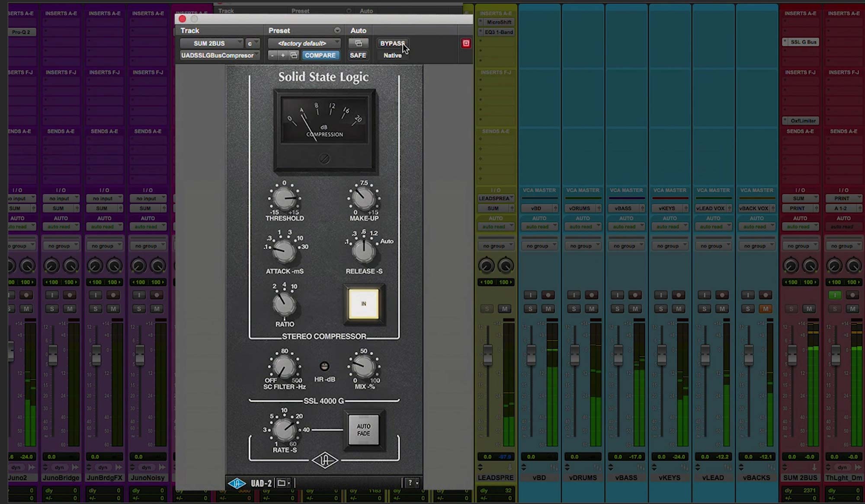
Task: Enable automation SAFE for the plug-in
Action: point(358,55)
